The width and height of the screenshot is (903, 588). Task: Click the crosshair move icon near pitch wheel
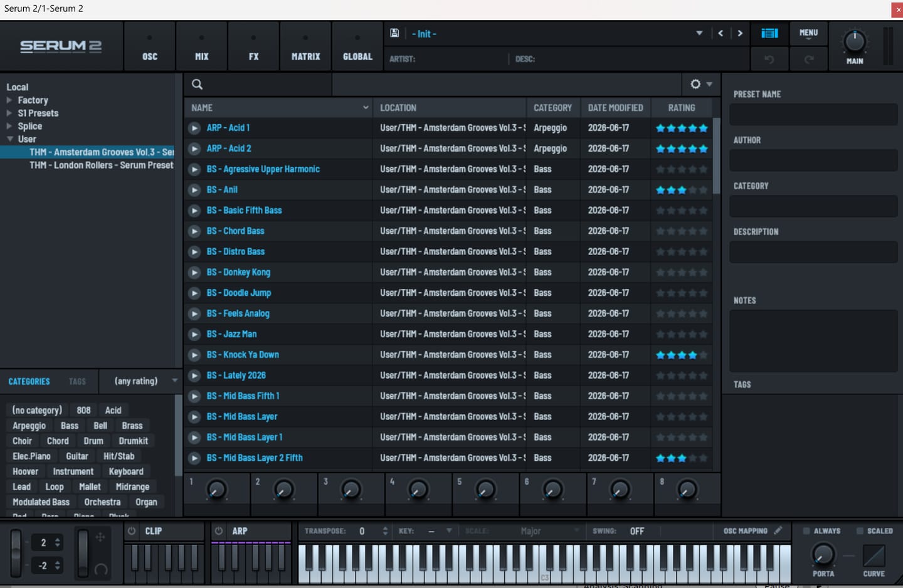(100, 537)
